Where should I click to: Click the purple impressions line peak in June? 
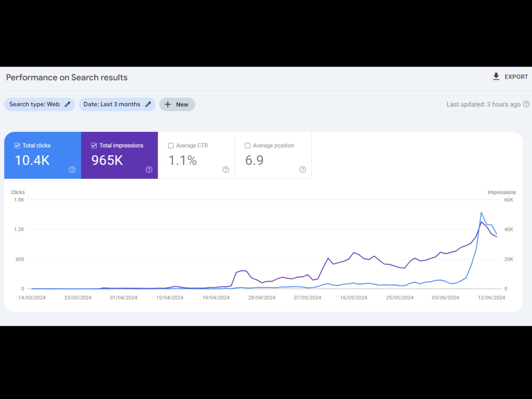481,222
